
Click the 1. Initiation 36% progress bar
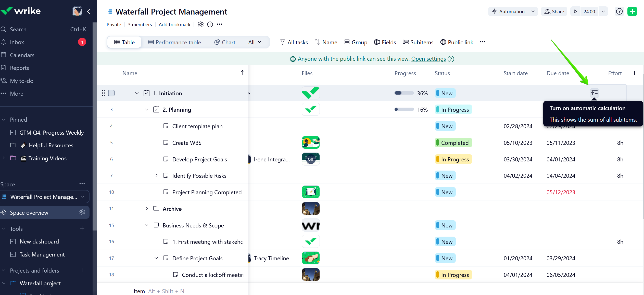click(x=404, y=93)
